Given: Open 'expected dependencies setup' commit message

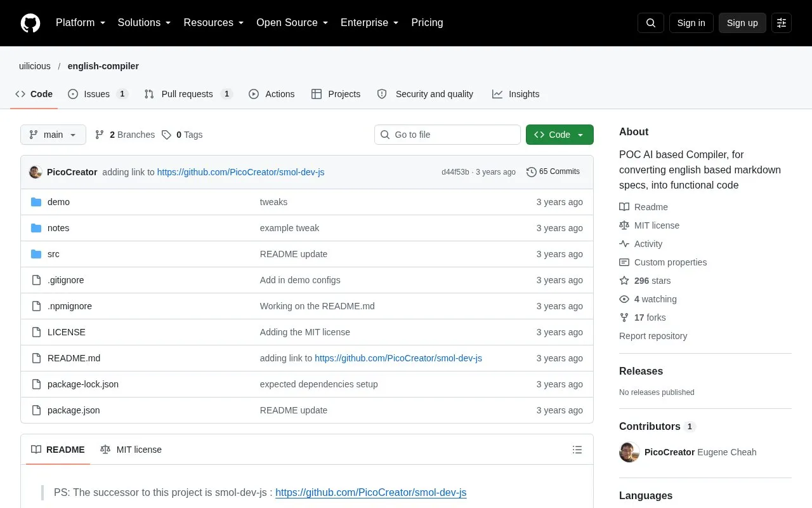Looking at the screenshot, I should click(318, 384).
